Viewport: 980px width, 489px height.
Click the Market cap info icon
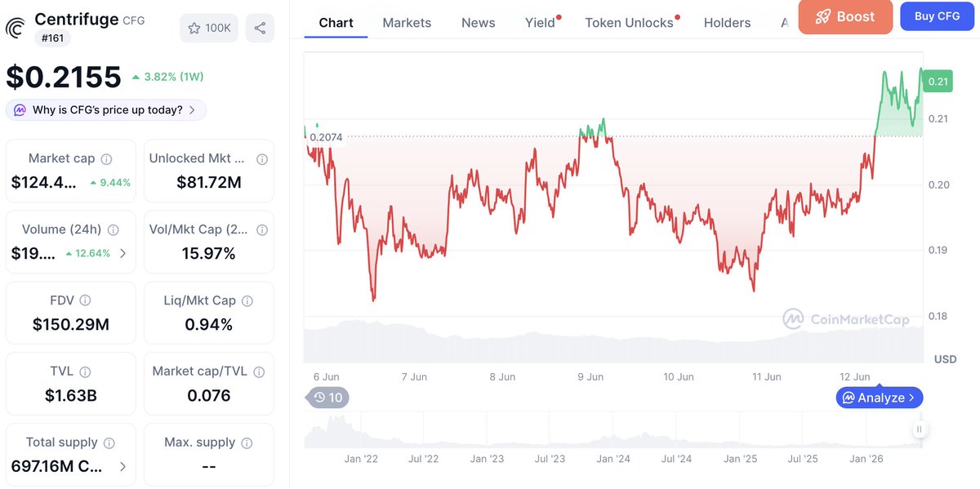pos(106,159)
